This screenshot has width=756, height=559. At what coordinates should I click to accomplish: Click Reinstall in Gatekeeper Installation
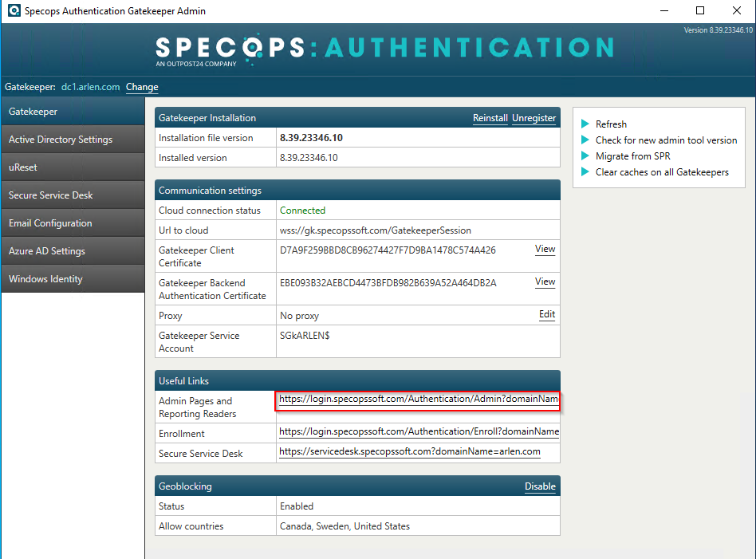pos(490,118)
